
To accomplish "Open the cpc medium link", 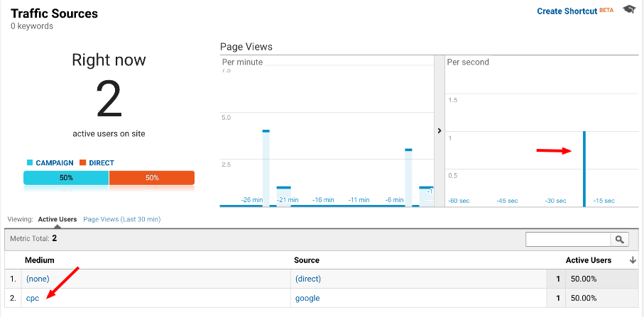I will pos(33,299).
